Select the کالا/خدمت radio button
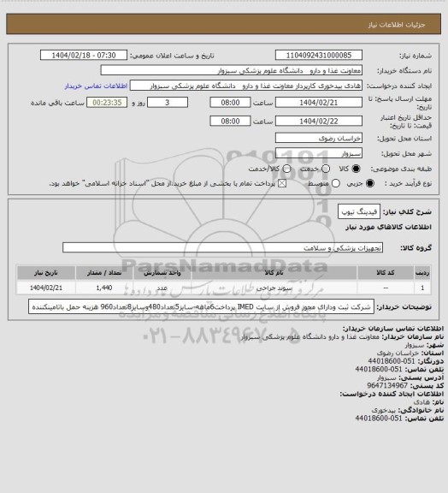 pyautogui.click(x=286, y=169)
